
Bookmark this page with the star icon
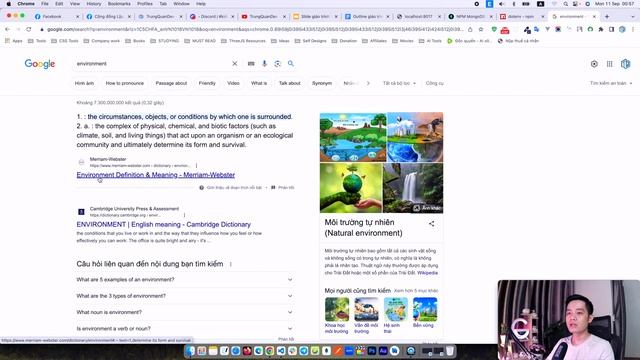pos(481,29)
